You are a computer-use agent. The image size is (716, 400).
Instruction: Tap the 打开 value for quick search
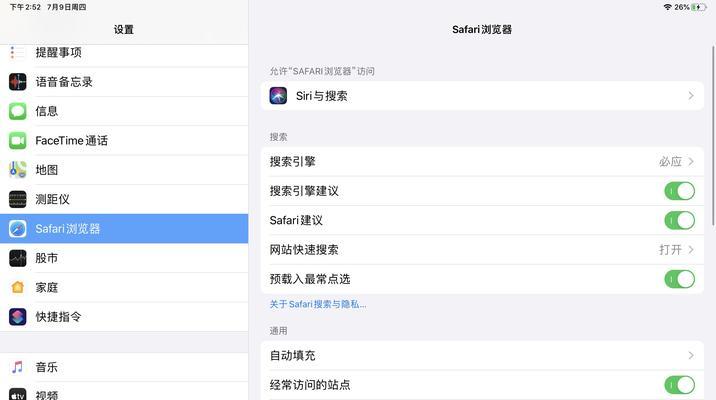(670, 250)
